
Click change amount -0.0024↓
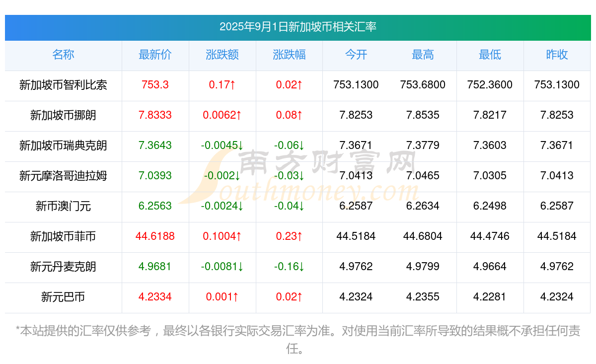[222, 206]
